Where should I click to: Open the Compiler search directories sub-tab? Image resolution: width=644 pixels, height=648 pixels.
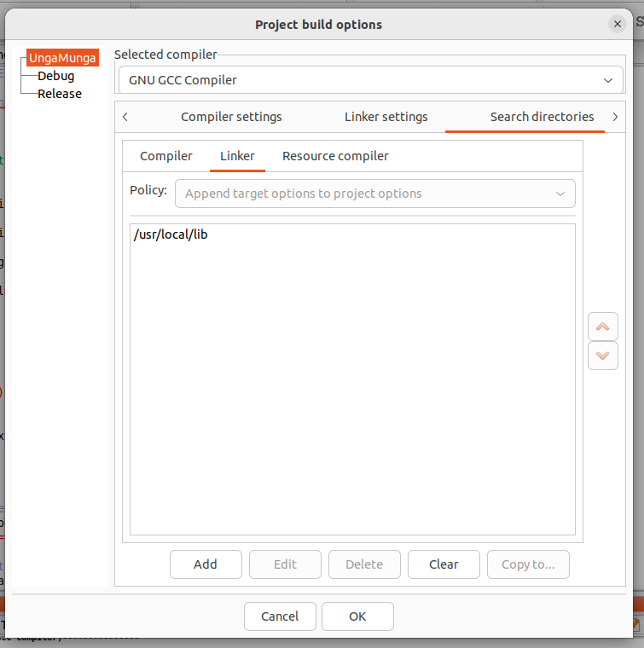click(166, 156)
